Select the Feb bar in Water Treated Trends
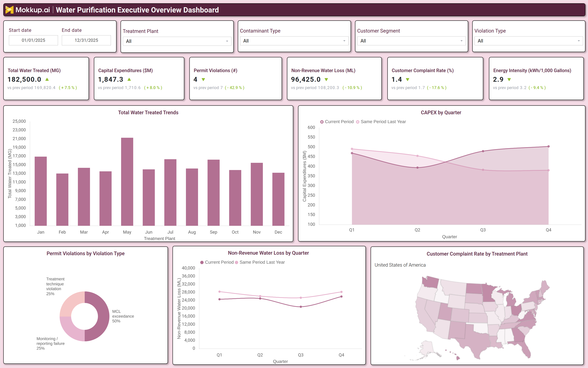This screenshot has width=588, height=368. 62,200
